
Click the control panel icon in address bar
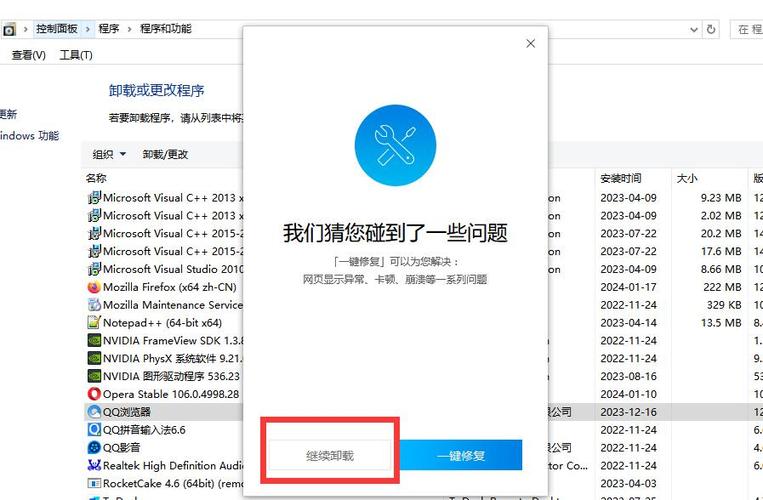point(9,30)
